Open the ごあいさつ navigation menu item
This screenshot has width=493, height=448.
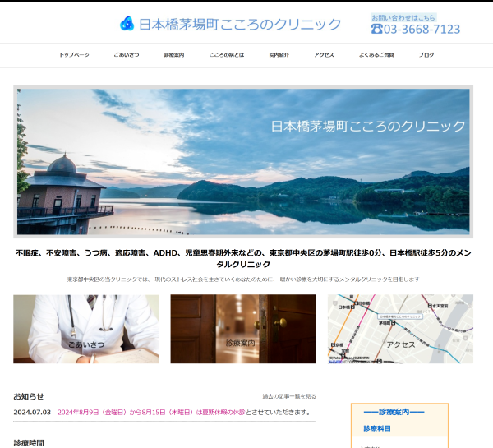coord(127,55)
